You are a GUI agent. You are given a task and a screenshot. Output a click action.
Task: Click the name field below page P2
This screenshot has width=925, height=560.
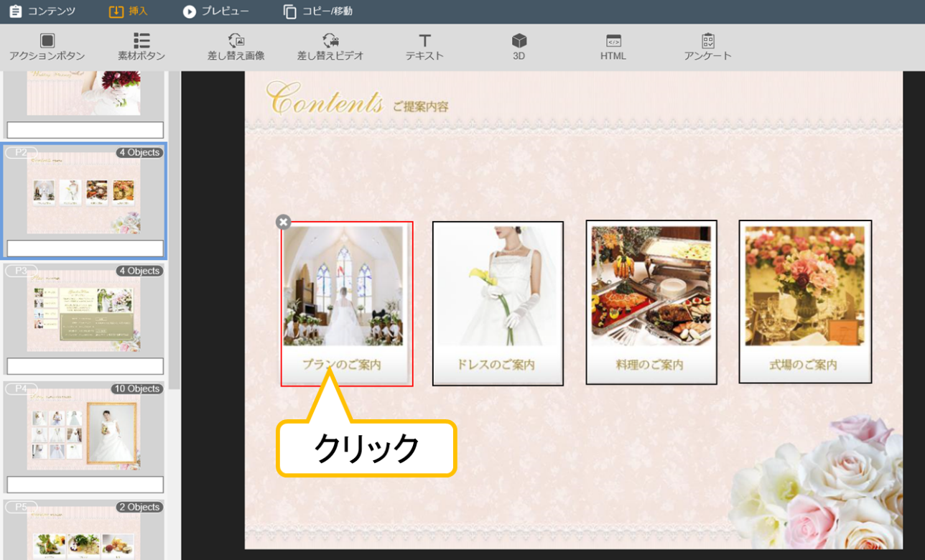[x=85, y=248]
